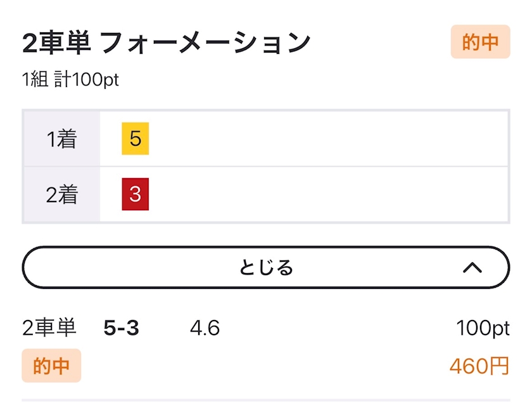Click the 的中 badge beside the payout

click(x=51, y=366)
